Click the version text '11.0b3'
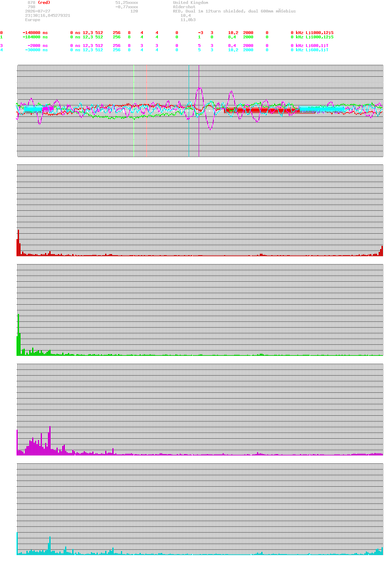The width and height of the screenshot is (392, 563). (188, 20)
